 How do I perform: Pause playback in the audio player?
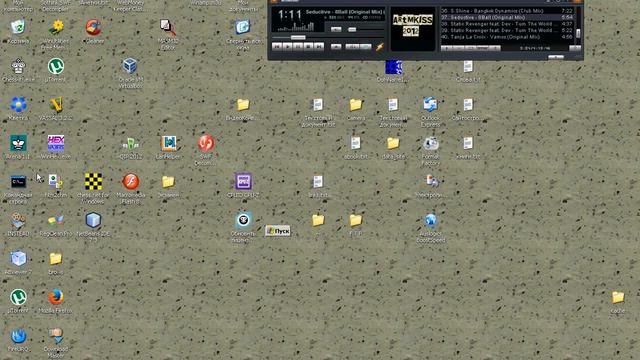298,47
